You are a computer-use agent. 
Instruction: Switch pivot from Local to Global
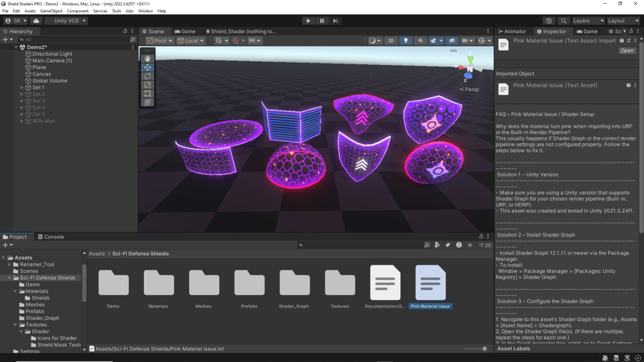(x=190, y=40)
